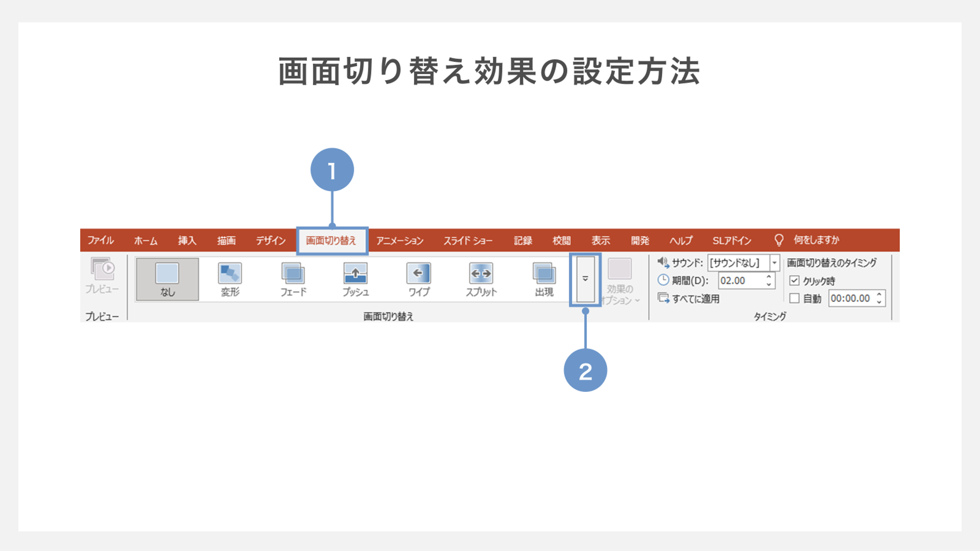980x551 pixels.
Task: Click the 自動 time field 00:00.00
Action: coord(851,299)
